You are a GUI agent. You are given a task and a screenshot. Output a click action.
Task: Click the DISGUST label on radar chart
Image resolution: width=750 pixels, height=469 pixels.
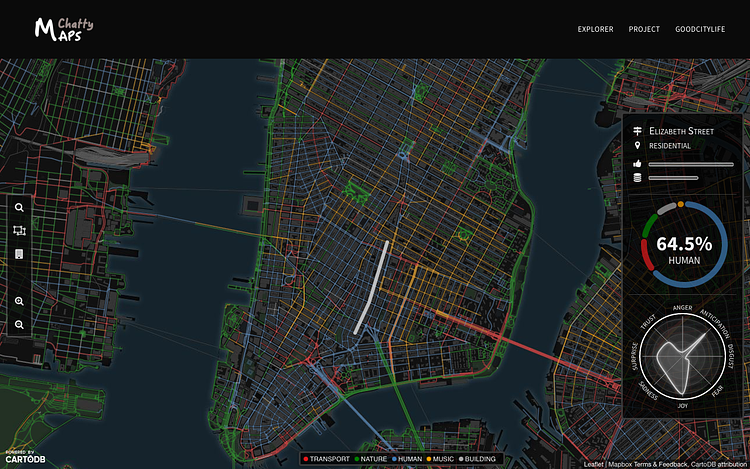pyautogui.click(x=731, y=356)
